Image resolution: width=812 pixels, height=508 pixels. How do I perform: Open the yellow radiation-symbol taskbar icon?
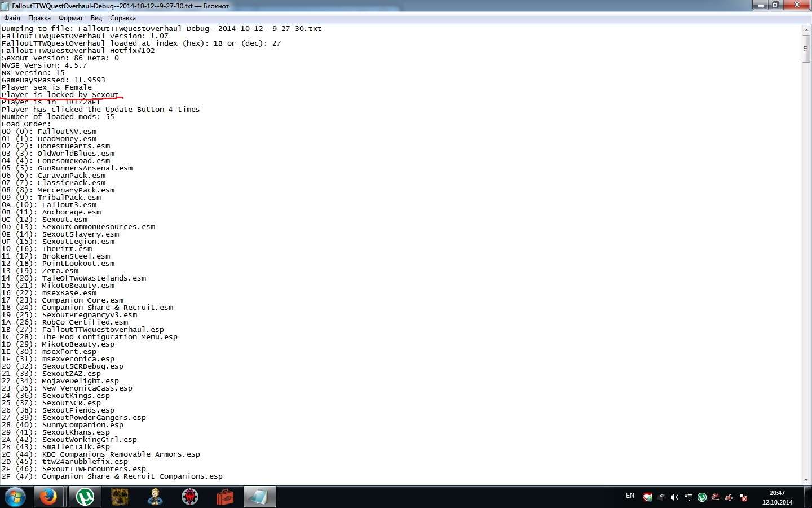[x=120, y=497]
